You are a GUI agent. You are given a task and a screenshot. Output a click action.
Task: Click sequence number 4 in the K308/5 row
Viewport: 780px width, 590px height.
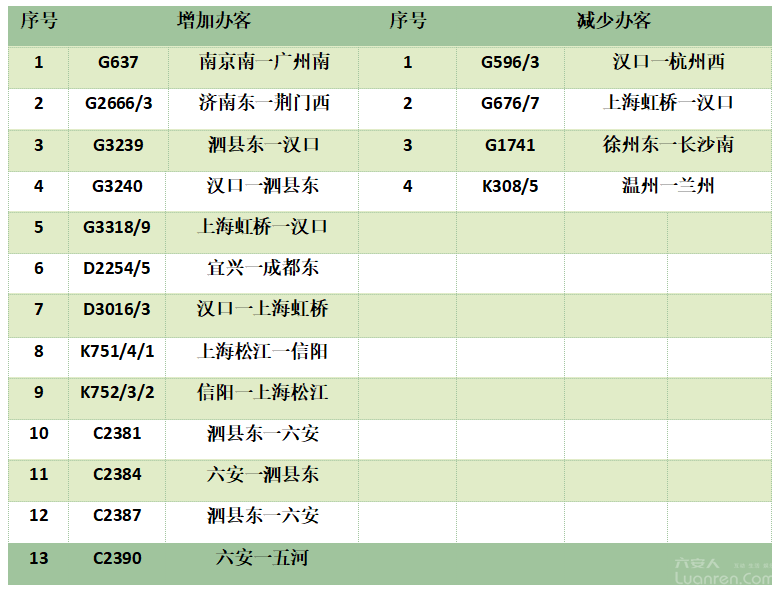407,187
